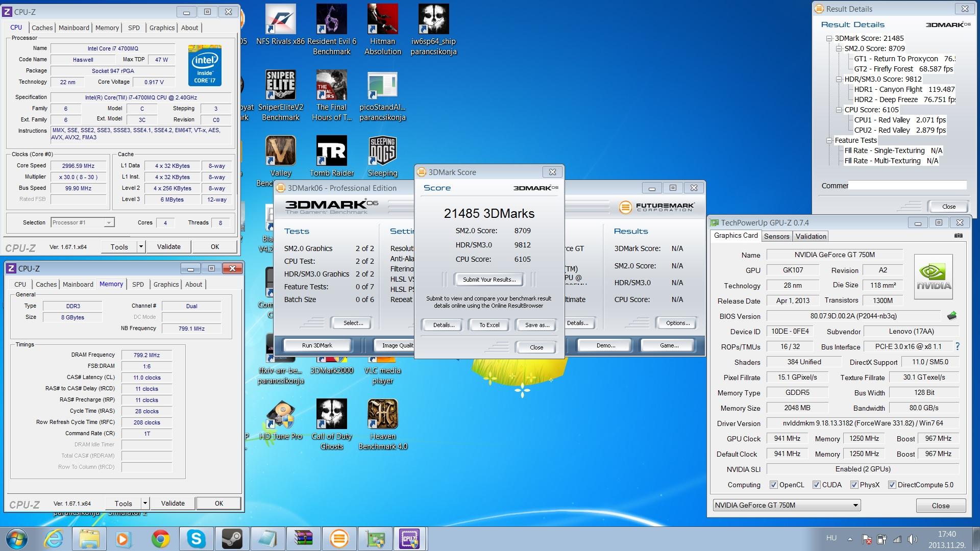
Task: Collapse 3DMark Score tree node
Action: [x=829, y=38]
